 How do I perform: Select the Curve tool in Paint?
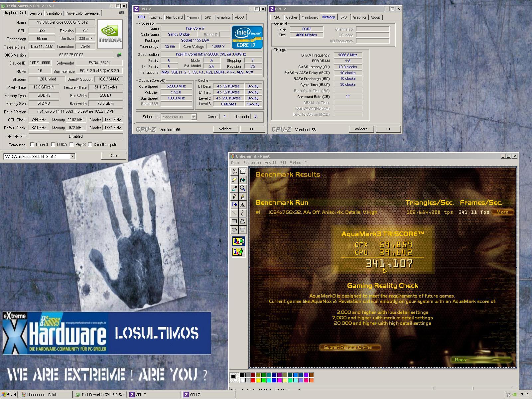(x=242, y=213)
